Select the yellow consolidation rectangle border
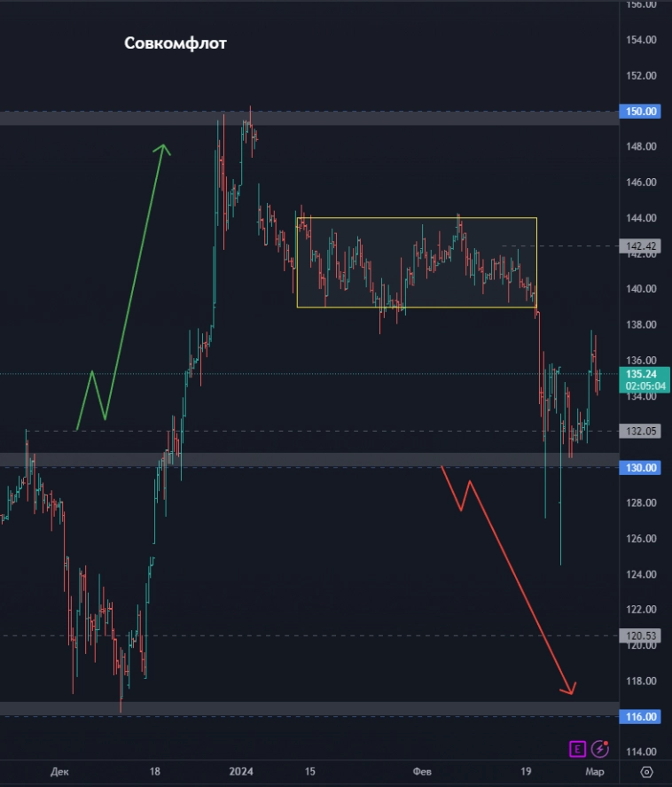This screenshot has width=672, height=787. click(x=417, y=218)
